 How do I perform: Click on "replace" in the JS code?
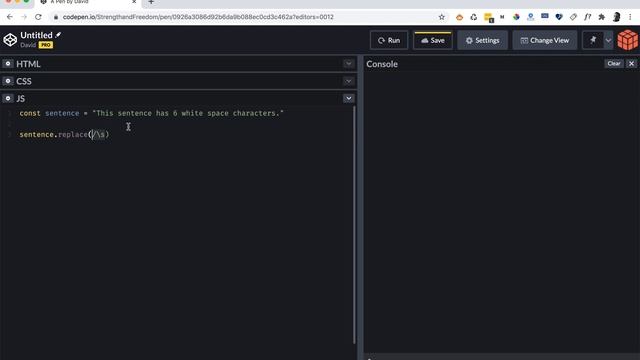point(73,134)
